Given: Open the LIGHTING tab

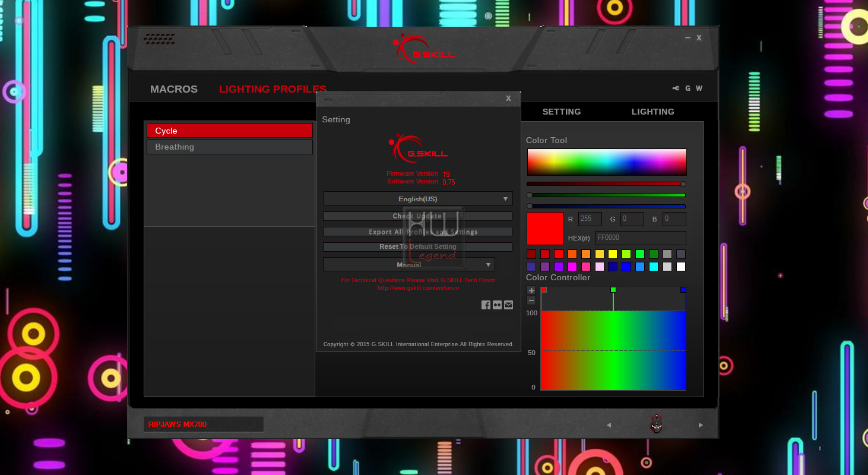Looking at the screenshot, I should click(x=653, y=112).
